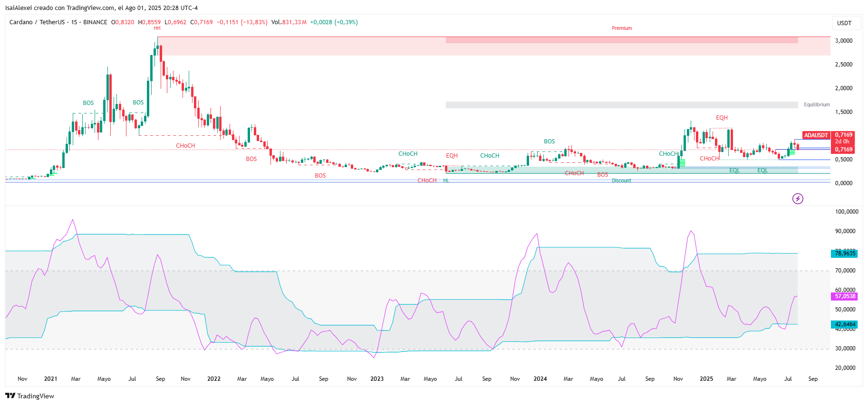The height and width of the screenshot is (405, 868).
Task: Select the red EQH marker near 2025
Action: click(x=722, y=118)
